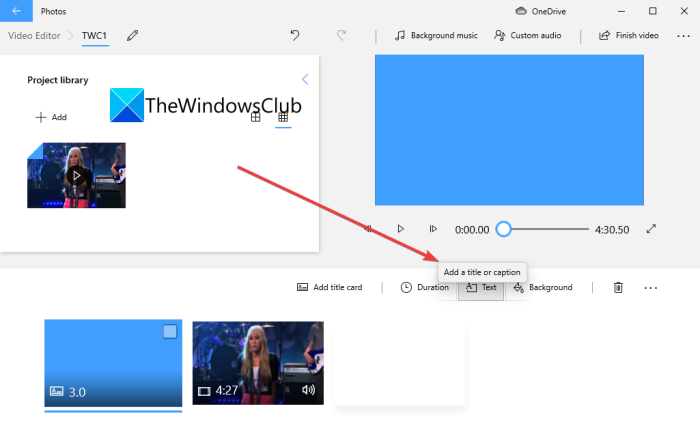Image resolution: width=700 pixels, height=443 pixels.
Task: Expand the preview to full screen
Action: (x=651, y=229)
